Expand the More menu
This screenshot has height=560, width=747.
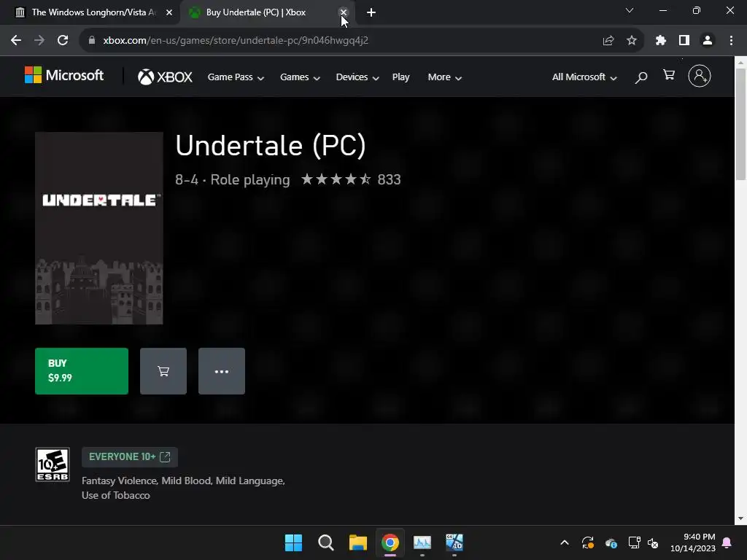coord(444,77)
